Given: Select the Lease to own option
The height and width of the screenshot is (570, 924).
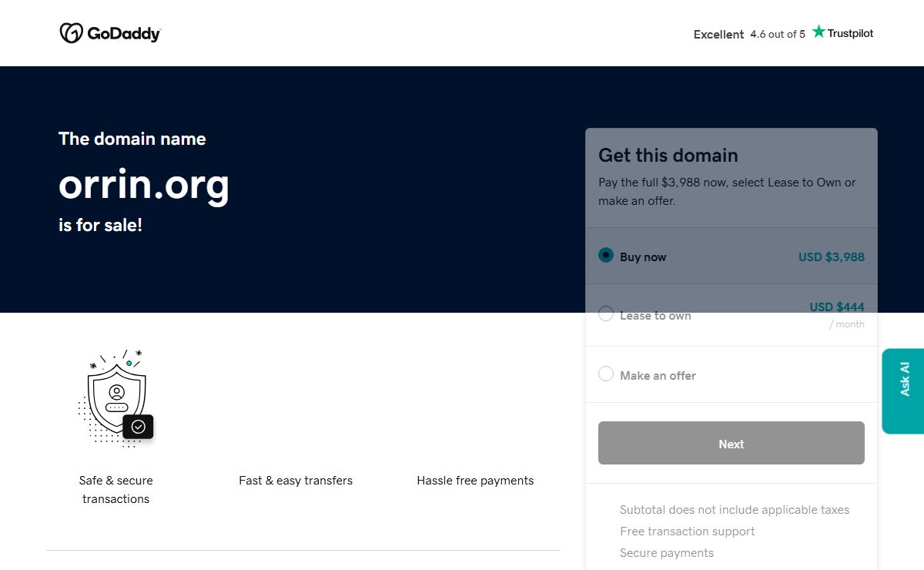Looking at the screenshot, I should 606,313.
